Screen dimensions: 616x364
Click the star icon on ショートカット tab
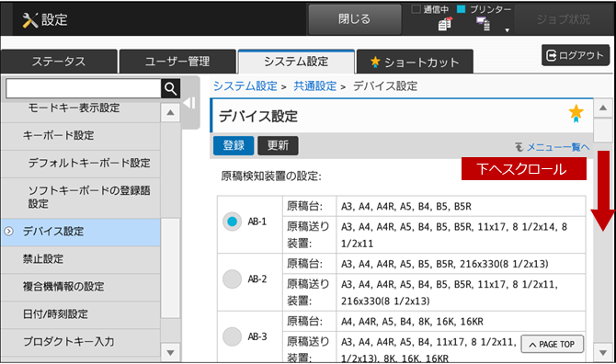coord(375,62)
